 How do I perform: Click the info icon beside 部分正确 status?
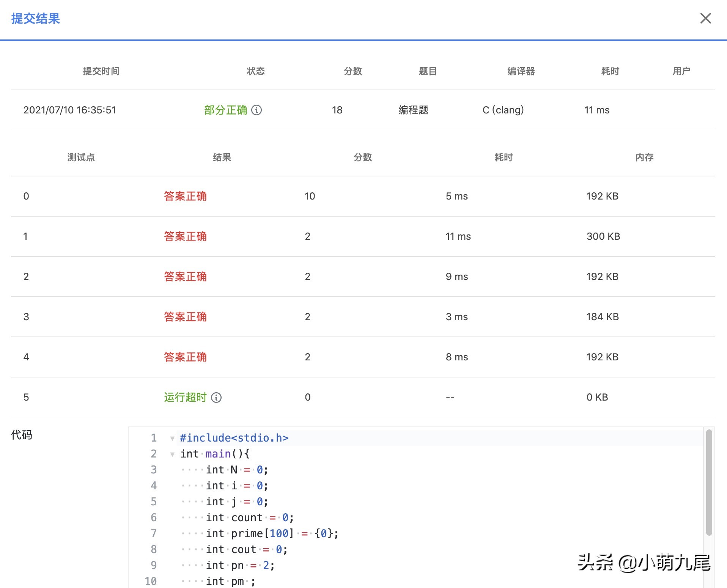pos(257,110)
